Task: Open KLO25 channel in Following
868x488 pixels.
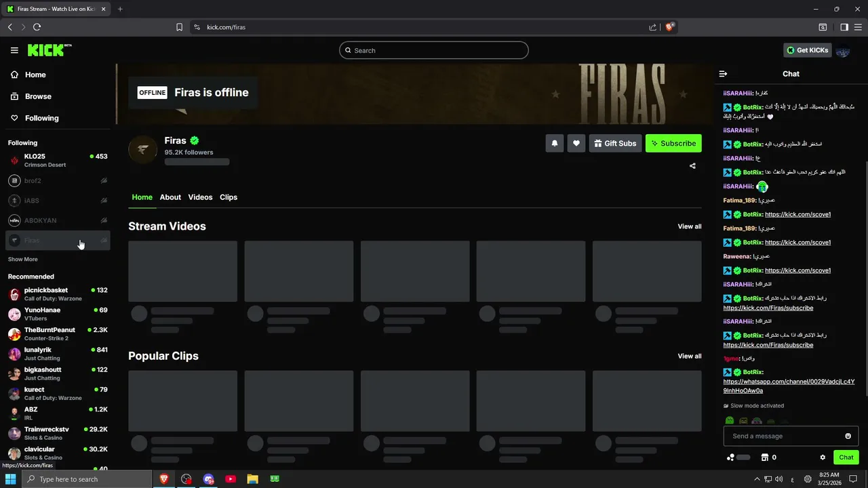Action: (x=58, y=161)
